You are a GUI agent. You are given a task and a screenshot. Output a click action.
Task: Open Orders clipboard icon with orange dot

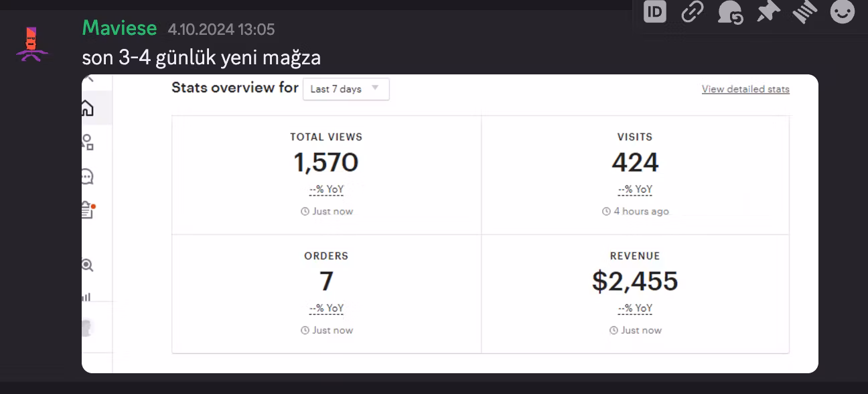87,210
